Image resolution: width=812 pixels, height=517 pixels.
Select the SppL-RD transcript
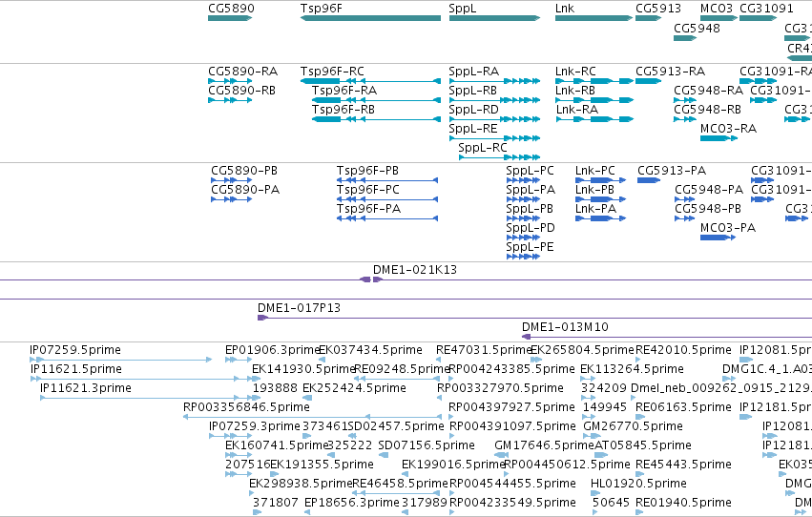[x=494, y=119]
